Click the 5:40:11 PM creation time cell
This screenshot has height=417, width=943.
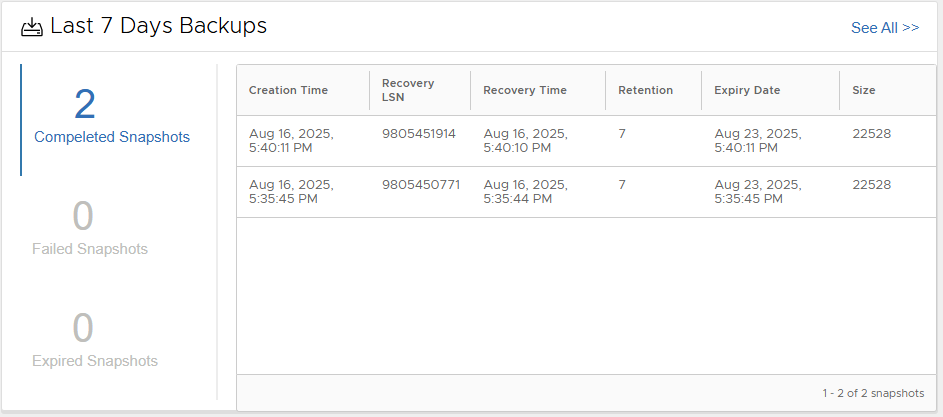click(x=291, y=140)
